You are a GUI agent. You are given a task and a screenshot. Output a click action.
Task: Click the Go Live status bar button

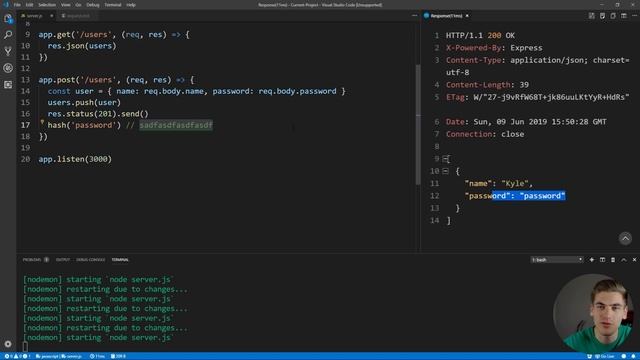[x=604, y=356]
